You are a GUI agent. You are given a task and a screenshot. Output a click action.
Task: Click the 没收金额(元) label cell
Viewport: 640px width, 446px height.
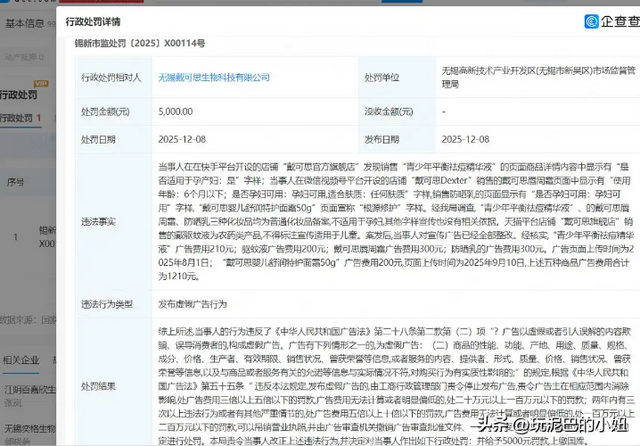(397, 111)
